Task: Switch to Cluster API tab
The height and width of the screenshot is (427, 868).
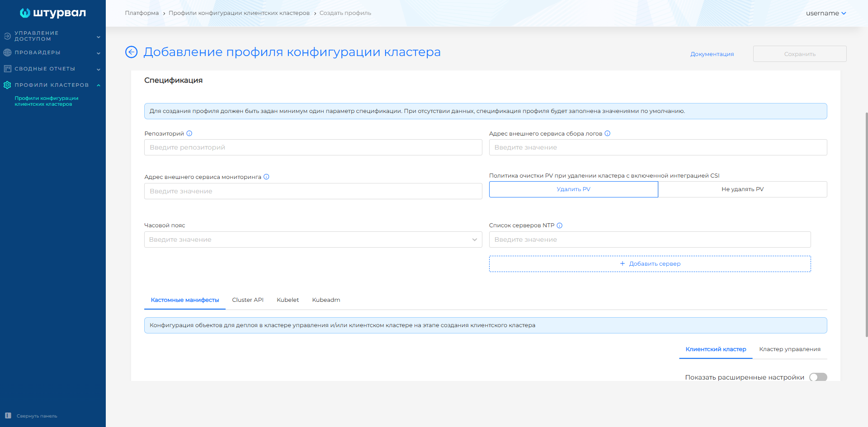Action: 248,300
